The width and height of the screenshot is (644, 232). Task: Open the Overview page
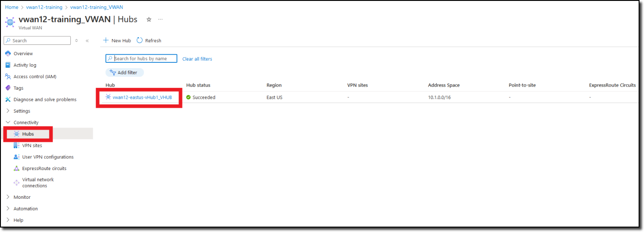click(x=23, y=53)
